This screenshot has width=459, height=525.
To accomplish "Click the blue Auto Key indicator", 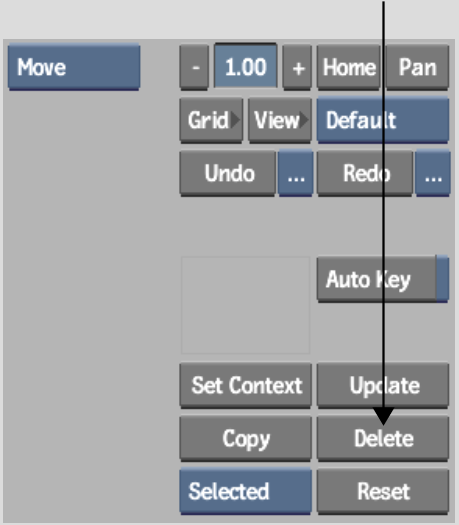I will pos(443,279).
